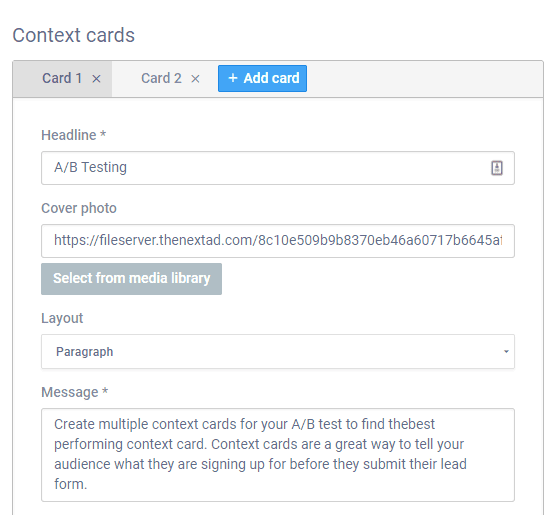The width and height of the screenshot is (548, 515).
Task: Open Select from media library
Action: click(x=131, y=279)
